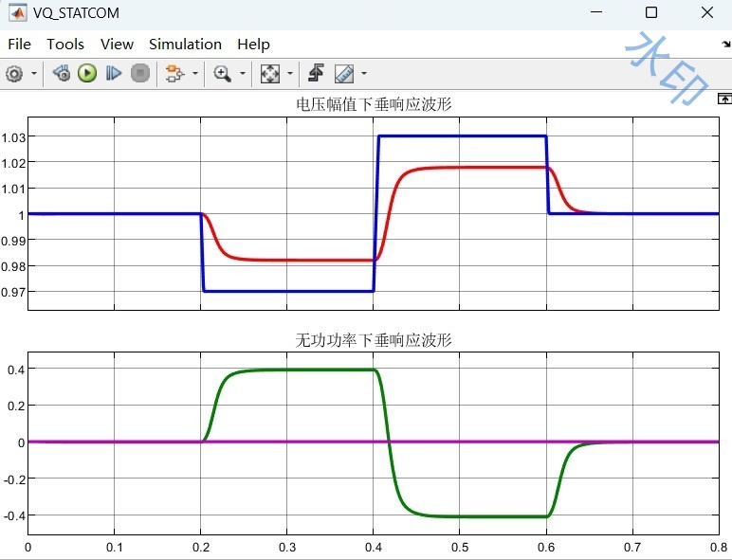Image resolution: width=732 pixels, height=560 pixels.
Task: Click the bottom plot title 无功功率下垂响应波形
Action: tap(374, 340)
